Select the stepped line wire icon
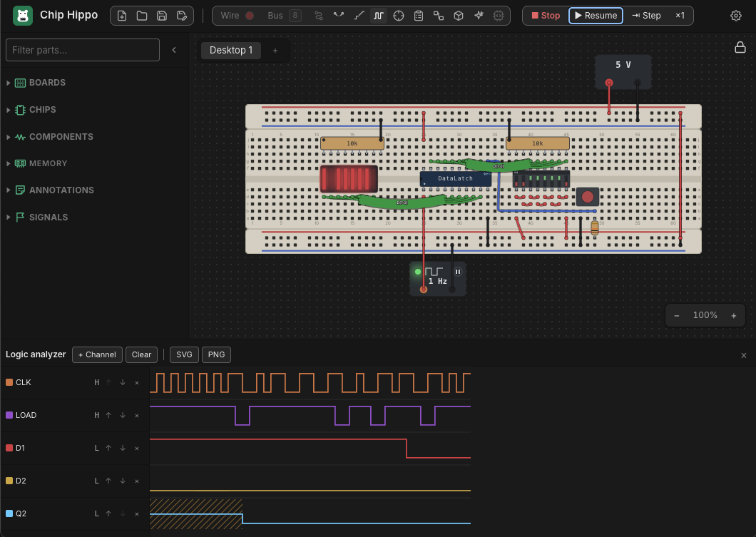The width and height of the screenshot is (756, 537). (x=359, y=16)
